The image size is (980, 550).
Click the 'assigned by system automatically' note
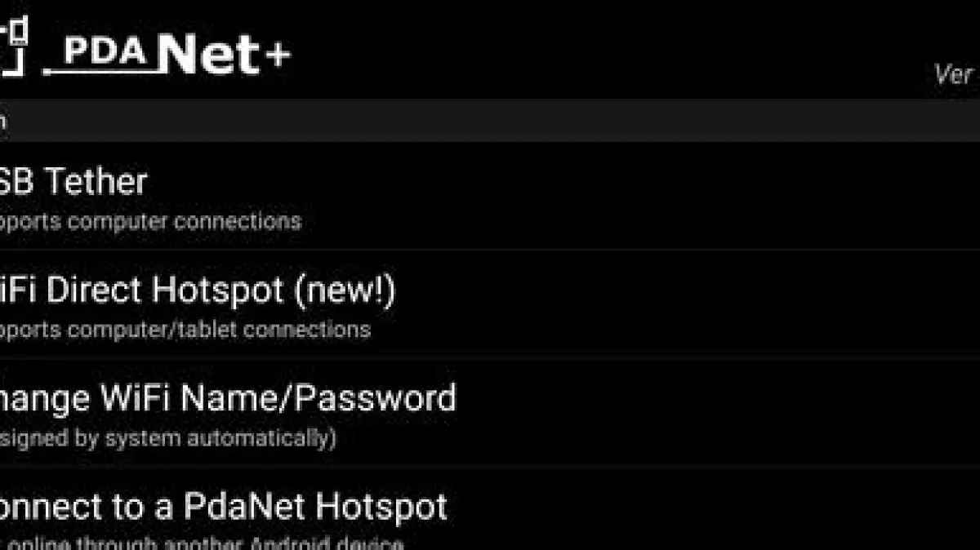click(167, 438)
